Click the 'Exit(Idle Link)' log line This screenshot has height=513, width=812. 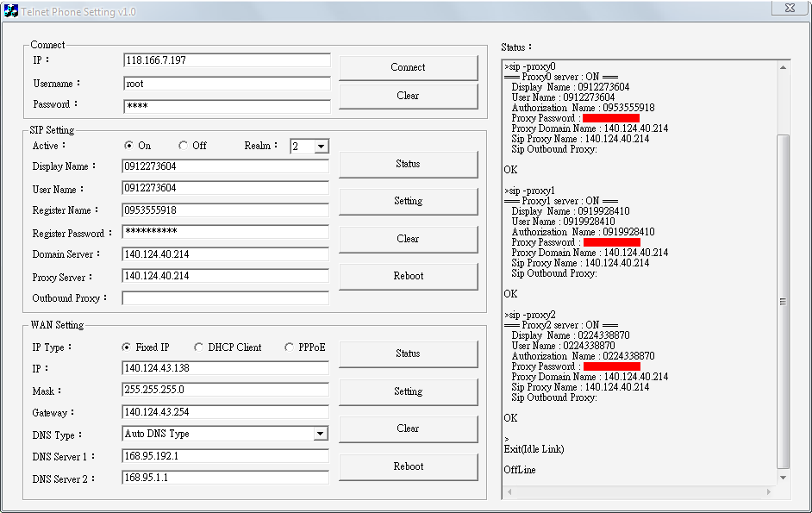tap(534, 449)
